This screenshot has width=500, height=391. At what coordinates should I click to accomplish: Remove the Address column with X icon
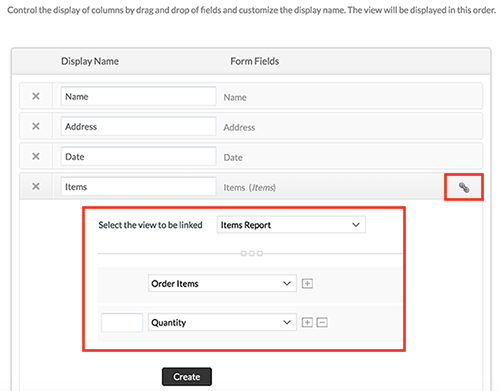coord(36,126)
